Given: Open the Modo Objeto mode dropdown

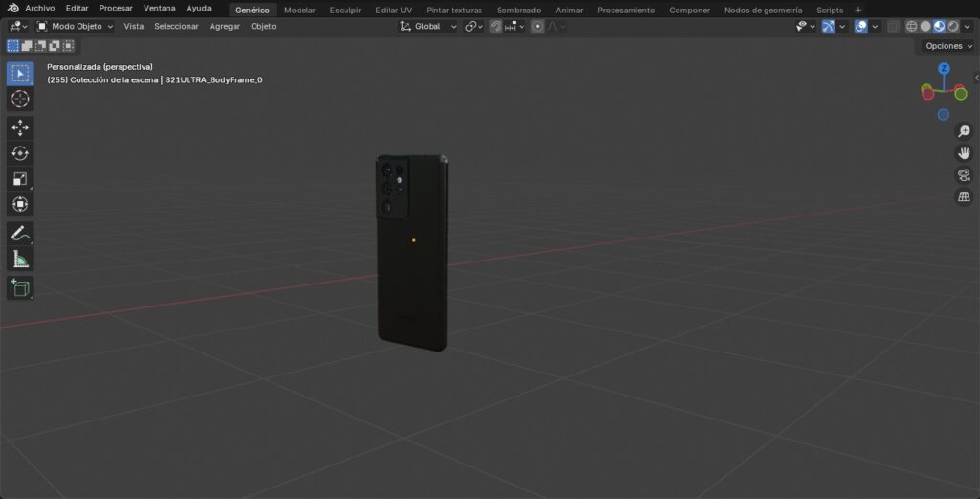Looking at the screenshot, I should pos(75,26).
